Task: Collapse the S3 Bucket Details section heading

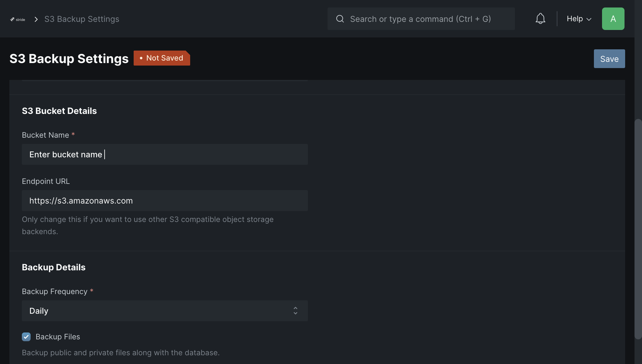Action: point(59,111)
